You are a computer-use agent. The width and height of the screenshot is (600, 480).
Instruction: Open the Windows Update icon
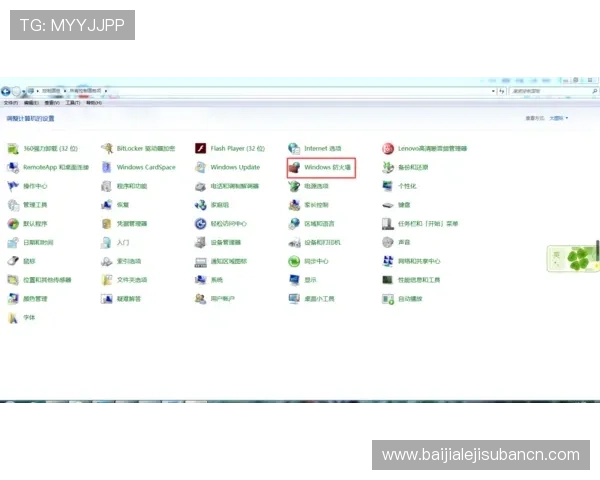pyautogui.click(x=200, y=167)
